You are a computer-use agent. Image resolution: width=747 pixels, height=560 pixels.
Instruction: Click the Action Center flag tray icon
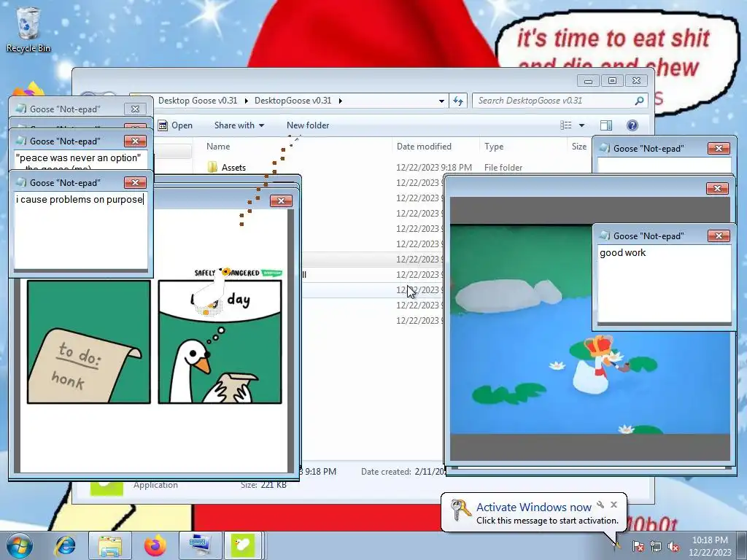click(x=638, y=546)
